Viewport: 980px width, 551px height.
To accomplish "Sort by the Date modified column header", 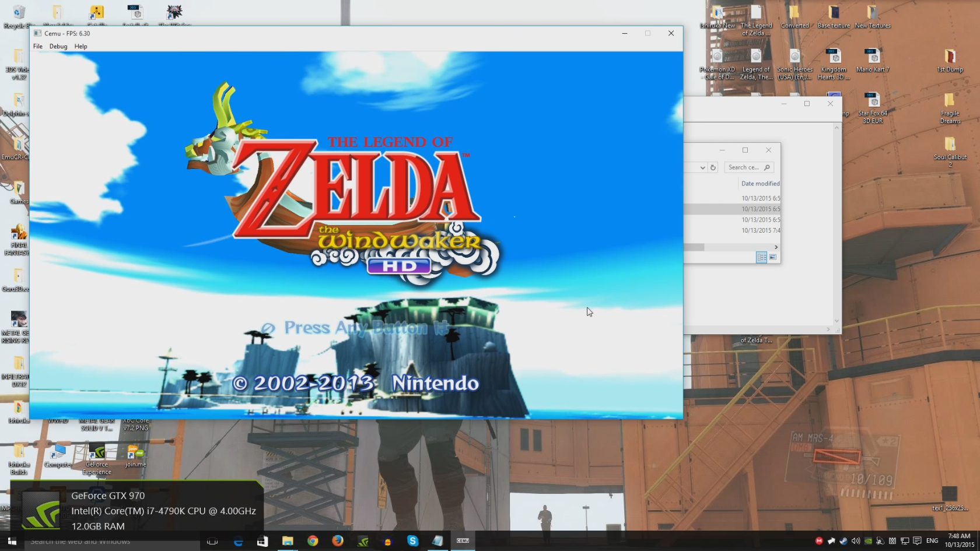I will click(x=760, y=184).
